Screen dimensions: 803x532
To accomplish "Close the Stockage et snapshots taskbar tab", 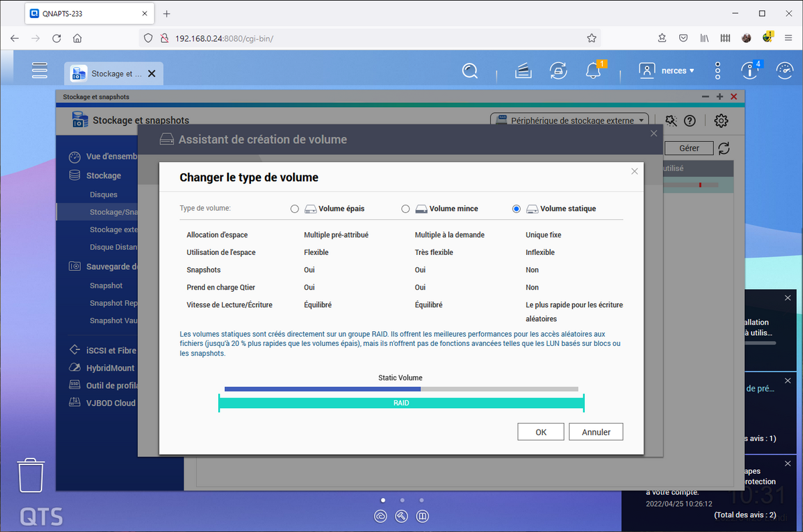I will tap(152, 74).
